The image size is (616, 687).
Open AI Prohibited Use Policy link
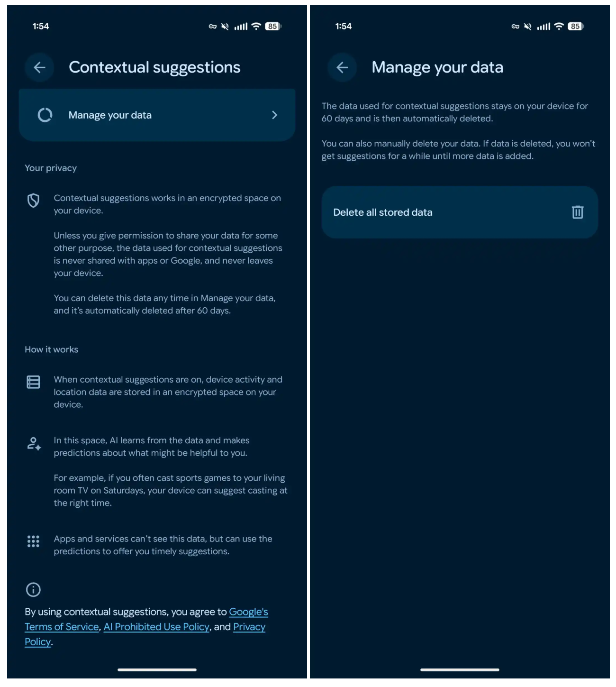pos(156,627)
